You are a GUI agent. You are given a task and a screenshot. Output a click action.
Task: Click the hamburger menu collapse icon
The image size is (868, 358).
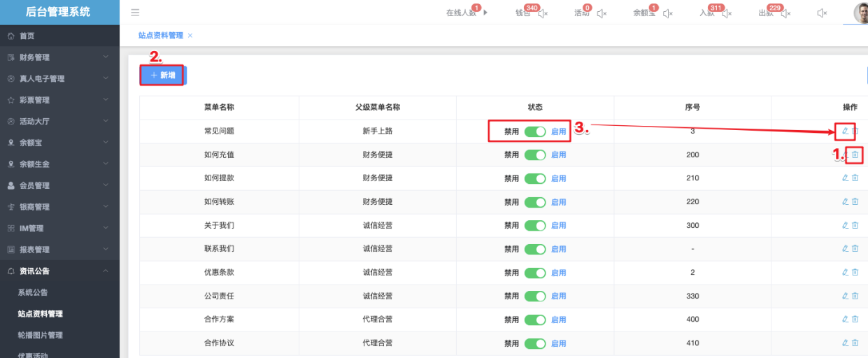coord(135,13)
